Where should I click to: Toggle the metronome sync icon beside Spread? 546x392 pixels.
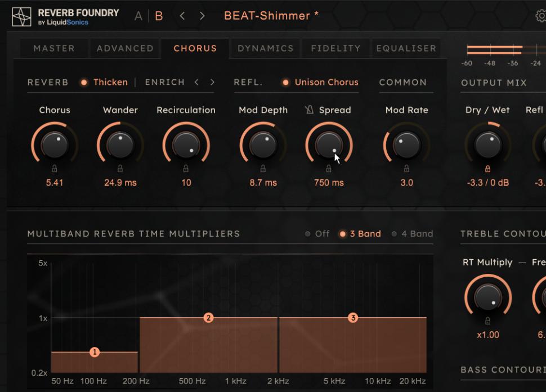309,110
